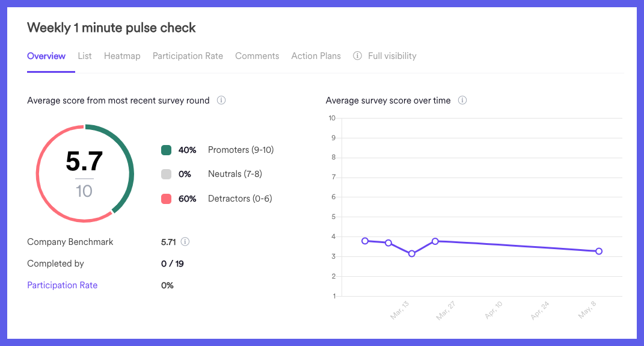Go to Action Plans tab

(316, 56)
